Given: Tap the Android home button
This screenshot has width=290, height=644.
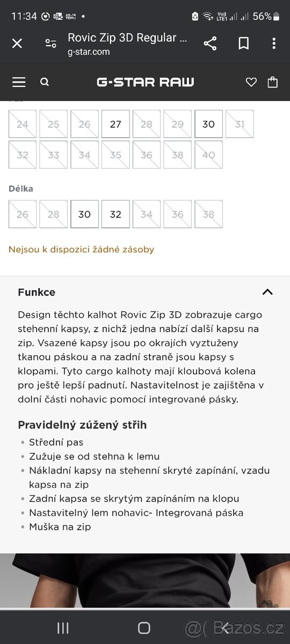Looking at the screenshot, I should [144, 628].
